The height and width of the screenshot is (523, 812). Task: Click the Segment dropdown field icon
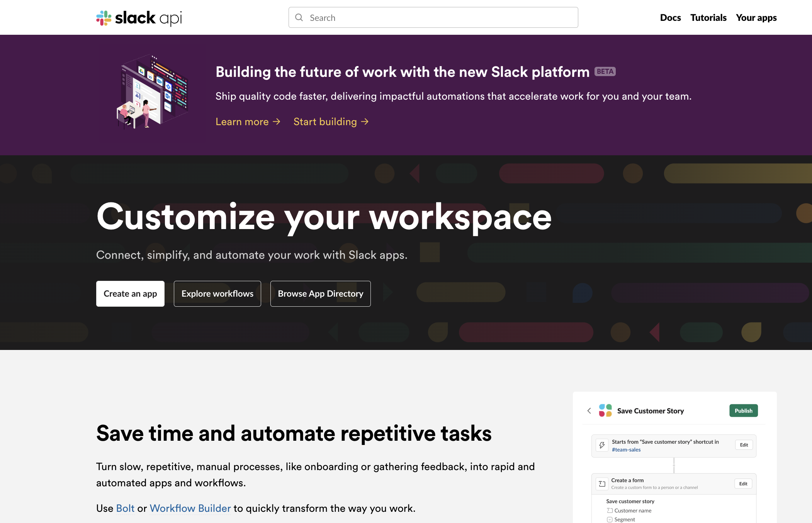pyautogui.click(x=610, y=520)
